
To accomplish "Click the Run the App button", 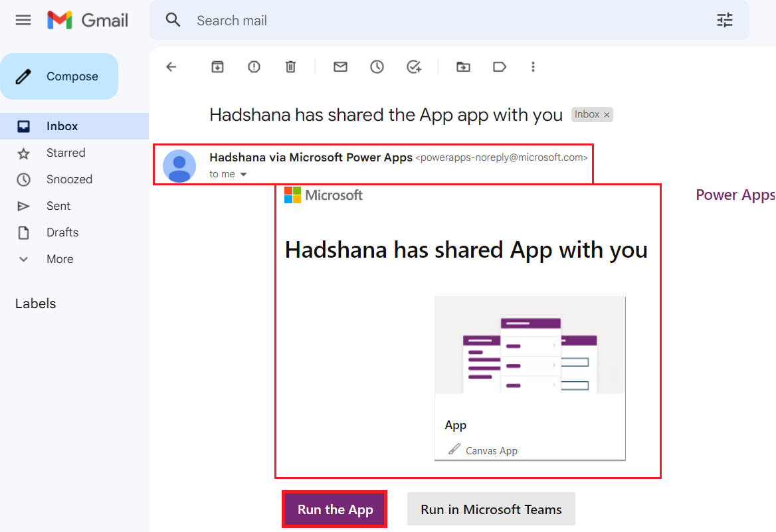I will pos(334,509).
